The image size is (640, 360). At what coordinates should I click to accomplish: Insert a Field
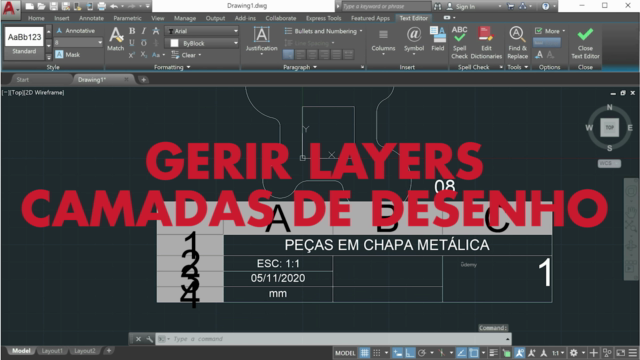point(438,39)
